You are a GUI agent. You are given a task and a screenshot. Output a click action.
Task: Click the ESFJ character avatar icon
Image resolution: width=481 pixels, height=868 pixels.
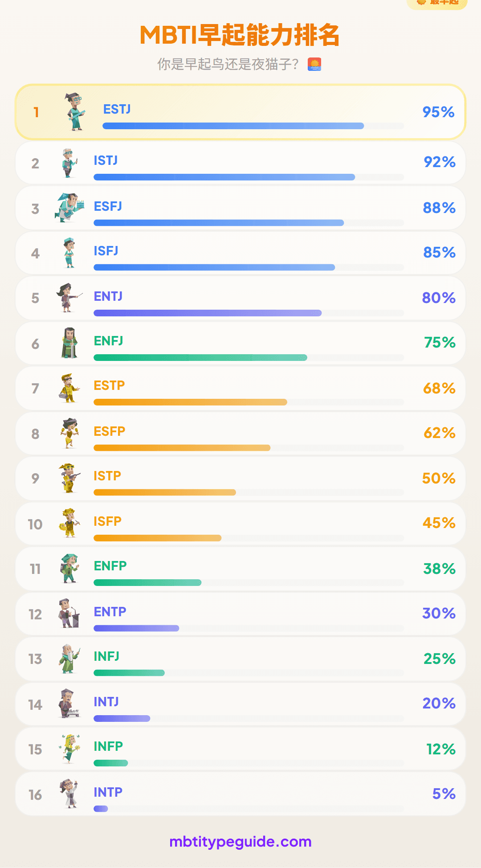click(x=69, y=208)
